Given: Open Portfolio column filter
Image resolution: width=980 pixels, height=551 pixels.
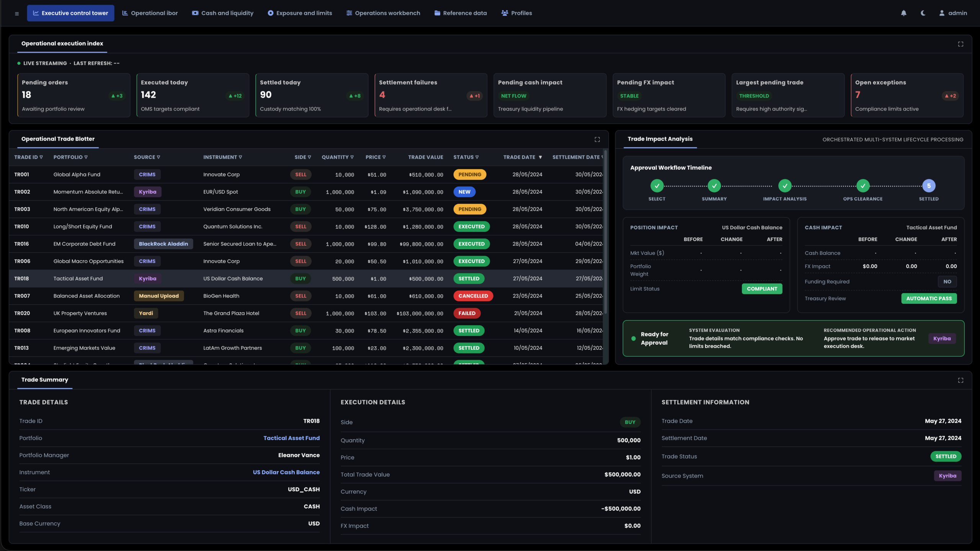Looking at the screenshot, I should pyautogui.click(x=86, y=157).
